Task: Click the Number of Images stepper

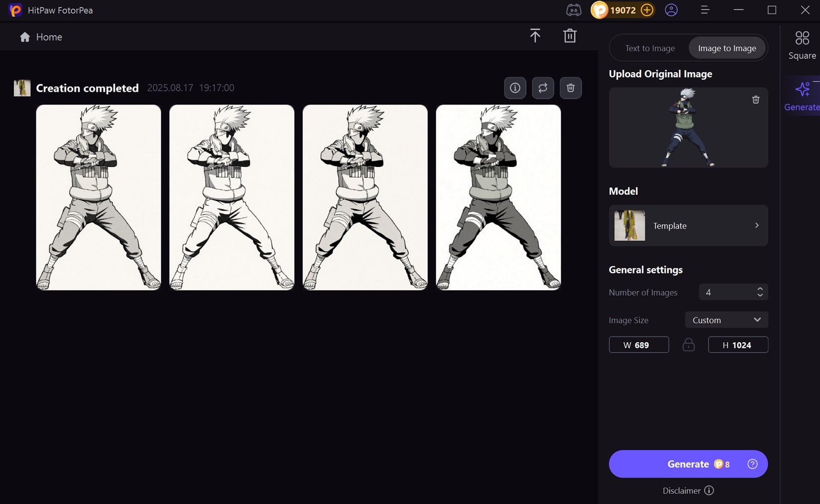Action: point(760,292)
